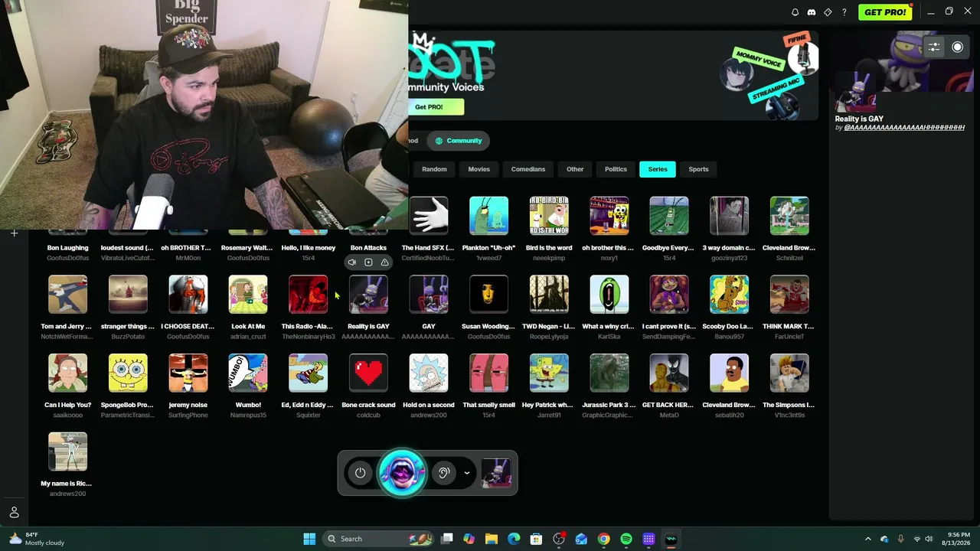Show hidden system tray icons
Viewport: 980px width, 551px height.
(867, 539)
